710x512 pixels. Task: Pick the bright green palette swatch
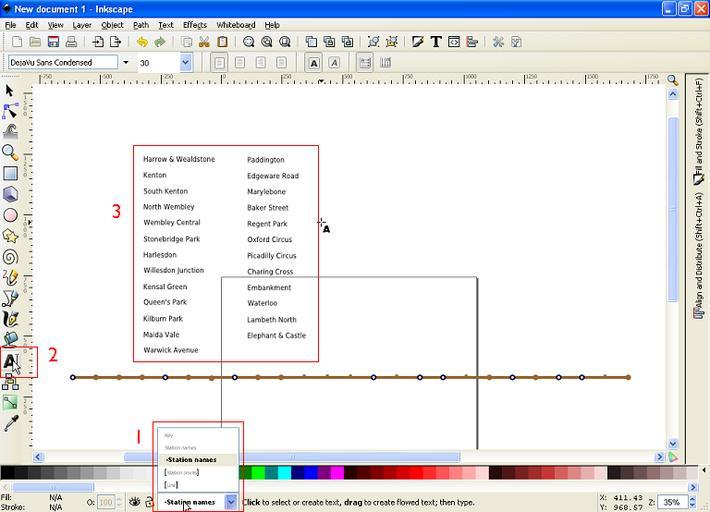pos(258,473)
